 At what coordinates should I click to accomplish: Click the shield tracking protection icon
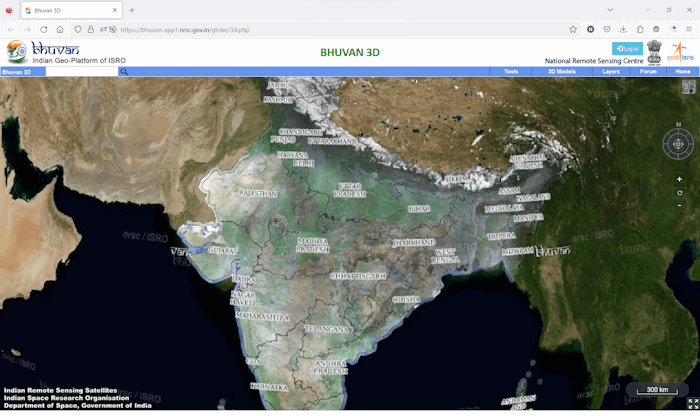(x=78, y=29)
